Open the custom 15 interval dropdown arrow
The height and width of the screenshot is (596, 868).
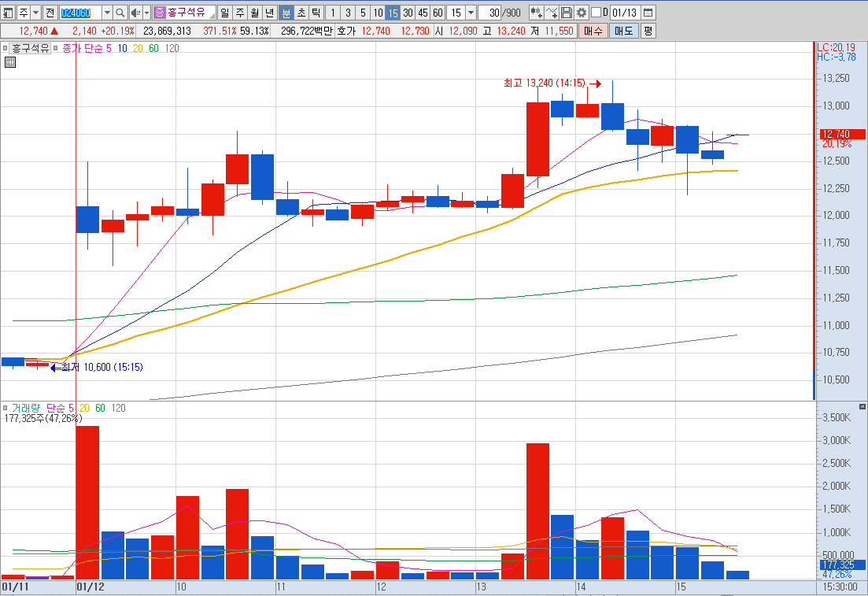click(x=471, y=12)
